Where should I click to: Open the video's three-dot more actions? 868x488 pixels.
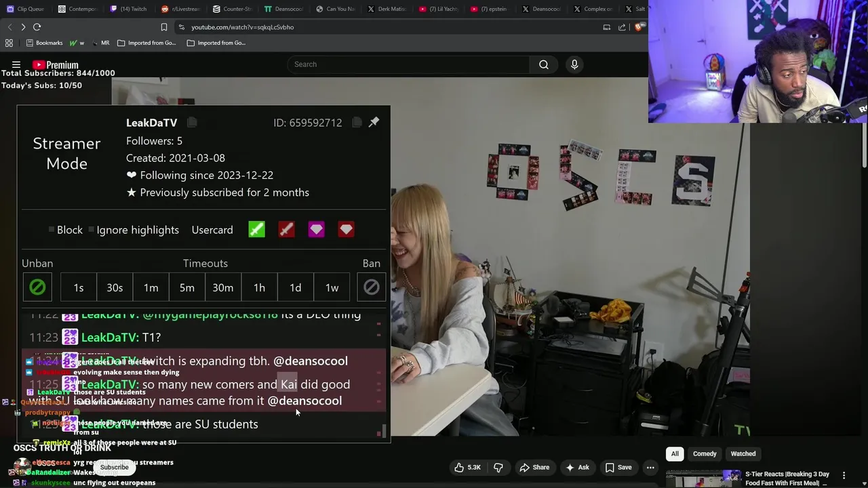(650, 467)
